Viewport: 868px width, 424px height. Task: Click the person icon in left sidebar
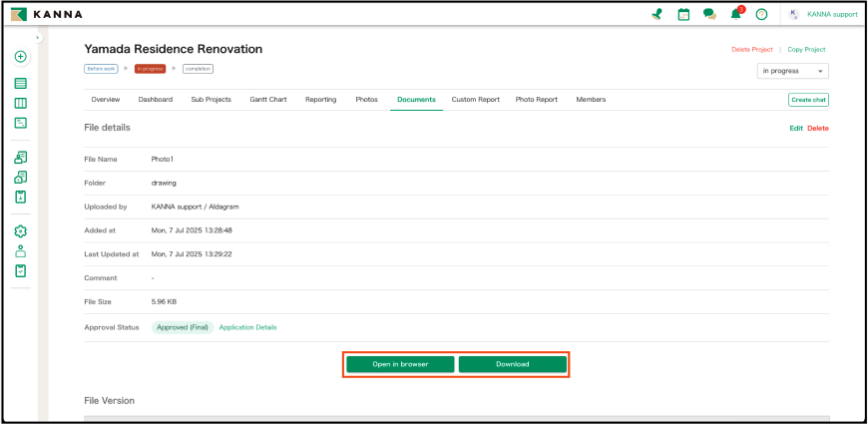pyautogui.click(x=20, y=251)
